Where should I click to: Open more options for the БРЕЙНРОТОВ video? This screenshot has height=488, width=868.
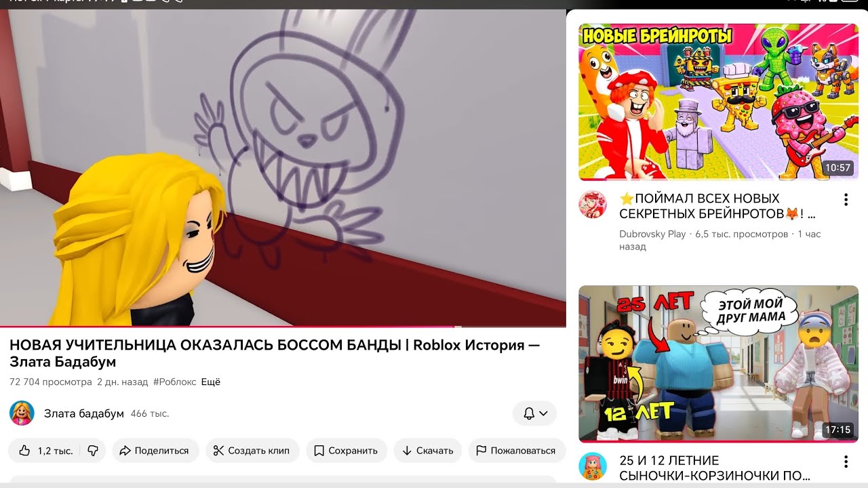846,200
